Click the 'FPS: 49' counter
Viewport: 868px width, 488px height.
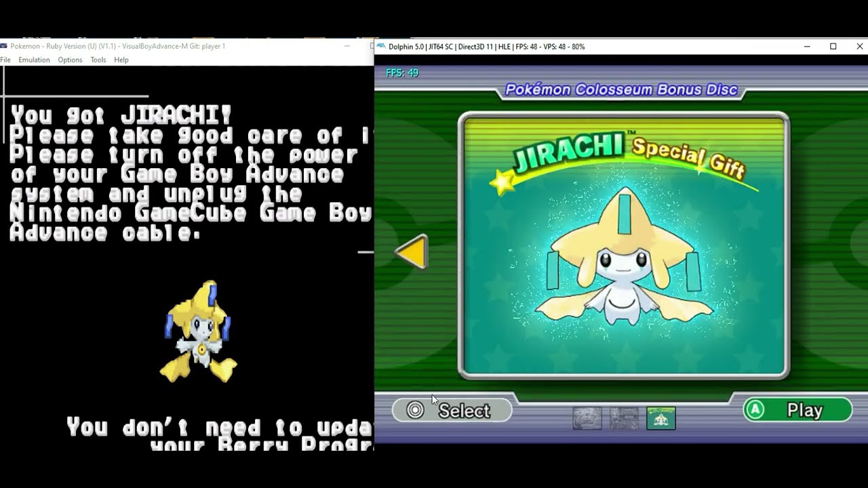tap(402, 73)
